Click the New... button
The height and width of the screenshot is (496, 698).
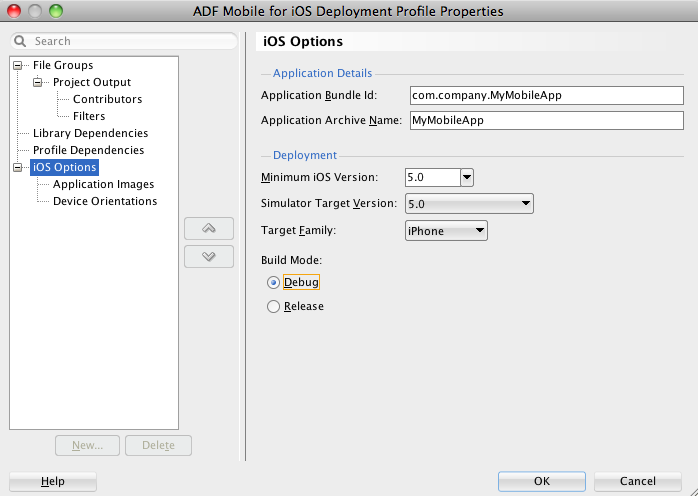(x=87, y=445)
